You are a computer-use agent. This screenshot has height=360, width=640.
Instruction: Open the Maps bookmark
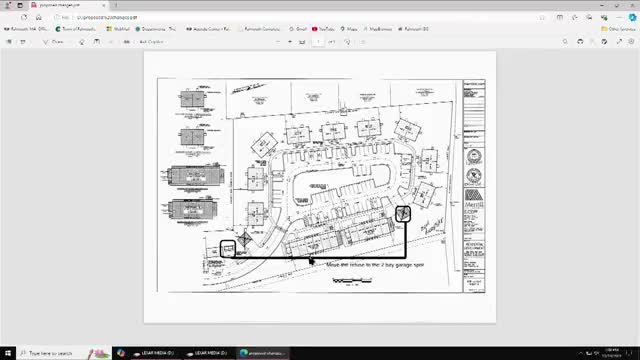(349, 29)
